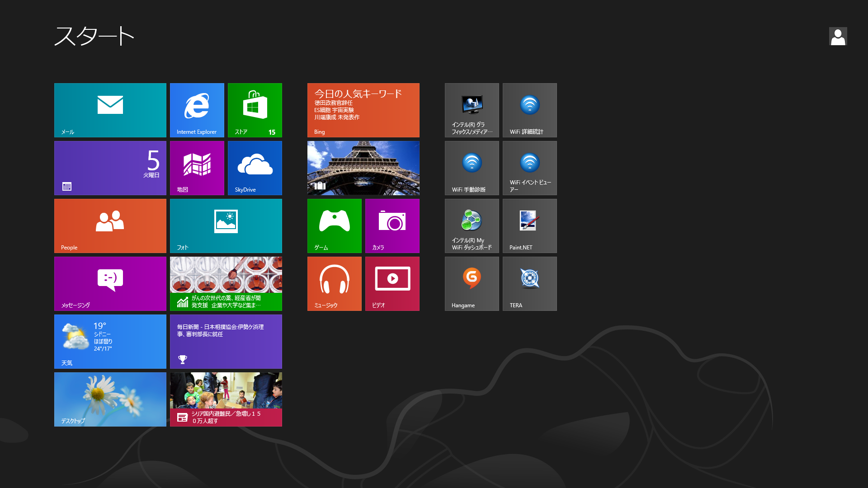Screen dimensions: 868x488
Task: Open the Maps (地図) tile
Action: [197, 168]
